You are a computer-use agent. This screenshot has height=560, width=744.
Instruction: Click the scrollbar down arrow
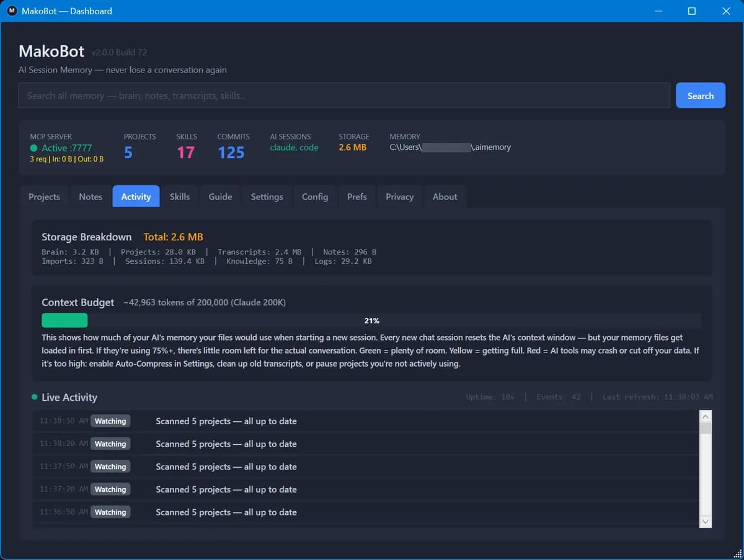706,522
